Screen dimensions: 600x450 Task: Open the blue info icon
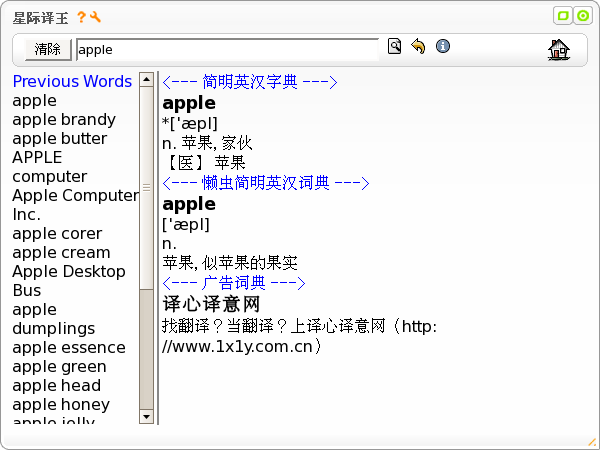(443, 46)
